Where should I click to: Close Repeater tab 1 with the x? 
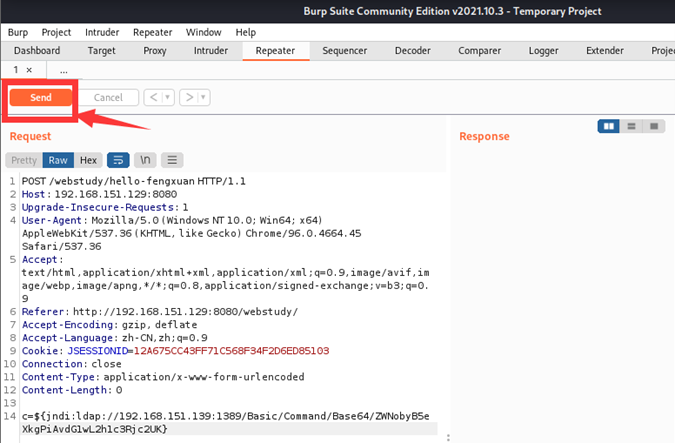pos(29,70)
